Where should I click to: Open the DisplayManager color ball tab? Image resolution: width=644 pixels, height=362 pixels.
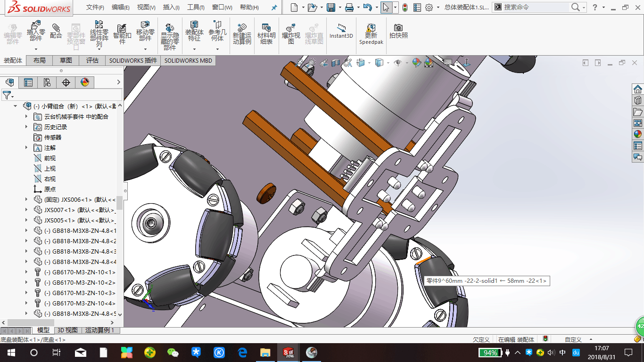click(85, 82)
